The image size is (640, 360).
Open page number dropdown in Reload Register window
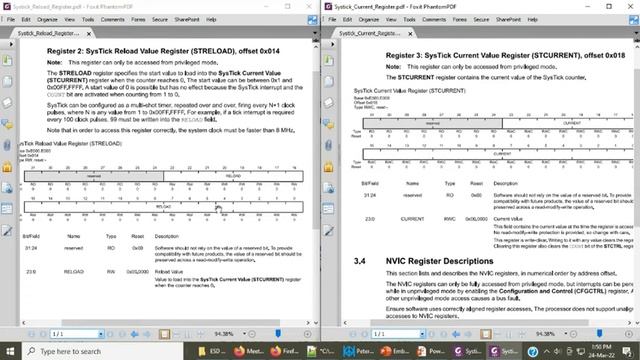(x=100, y=334)
